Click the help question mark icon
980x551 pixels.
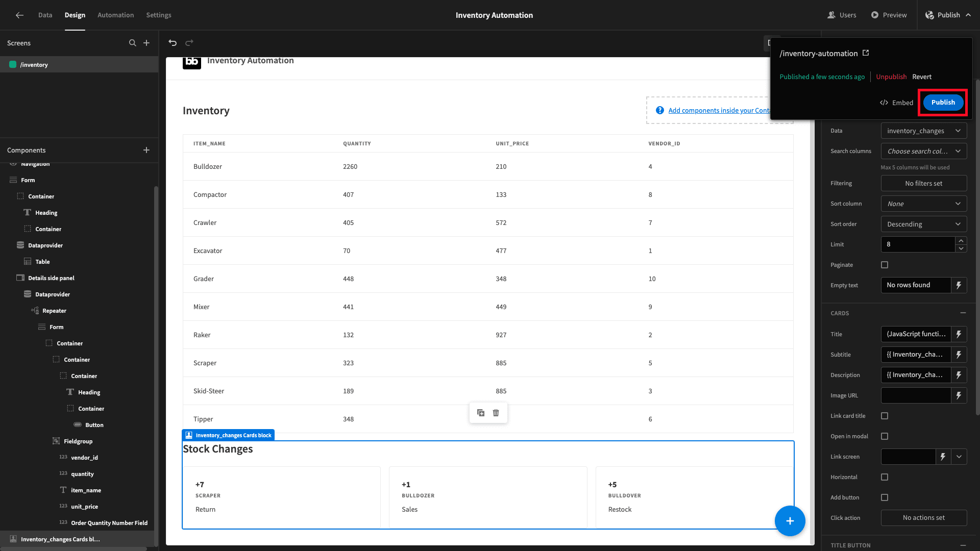(x=660, y=110)
